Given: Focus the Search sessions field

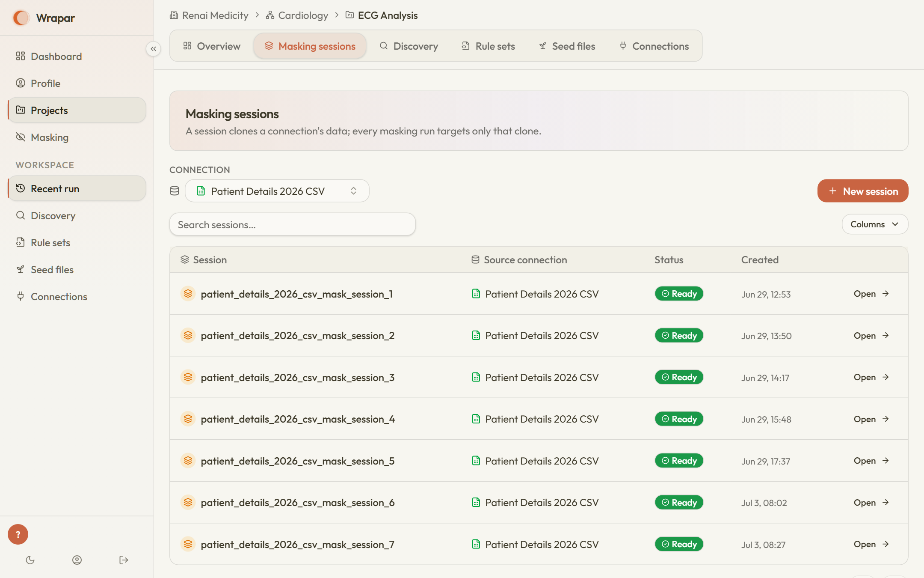Looking at the screenshot, I should [293, 224].
